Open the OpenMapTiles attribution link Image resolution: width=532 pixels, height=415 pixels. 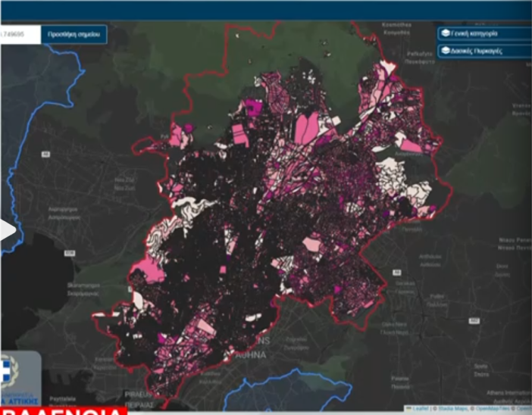493,408
